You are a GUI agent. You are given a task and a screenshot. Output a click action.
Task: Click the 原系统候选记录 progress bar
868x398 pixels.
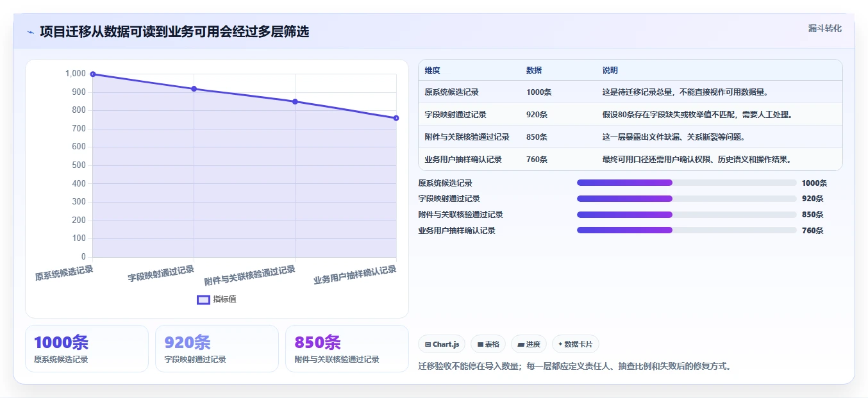click(x=687, y=183)
